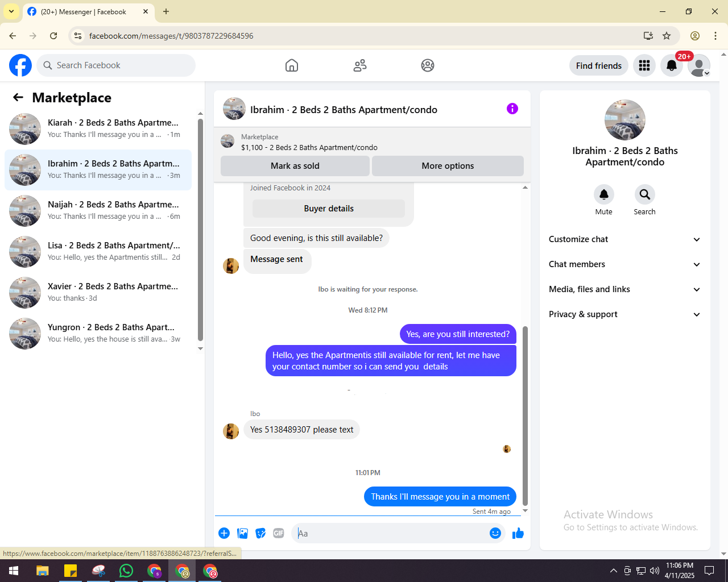Open the Windows notification center
This screenshot has height=582, width=728.
click(x=709, y=571)
